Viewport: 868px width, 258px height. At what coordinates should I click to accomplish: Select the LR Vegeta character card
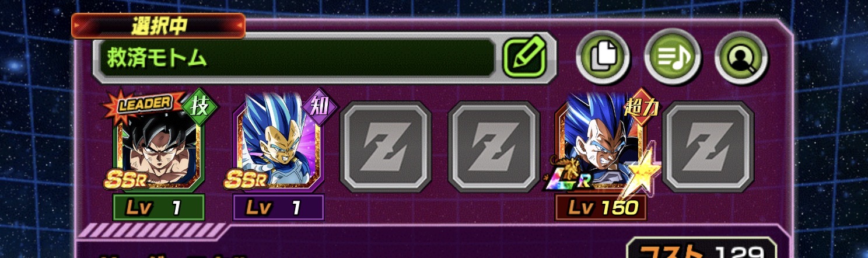pyautogui.click(x=600, y=146)
